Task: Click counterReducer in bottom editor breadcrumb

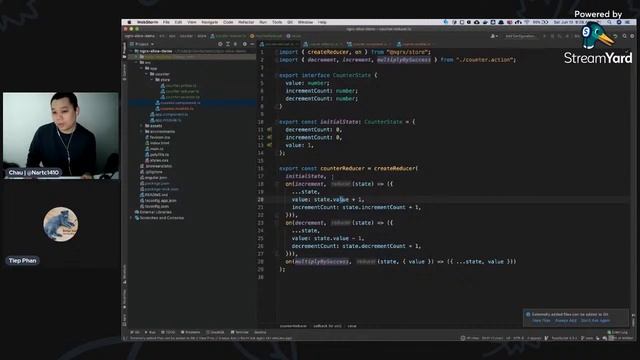Action: 293,326
